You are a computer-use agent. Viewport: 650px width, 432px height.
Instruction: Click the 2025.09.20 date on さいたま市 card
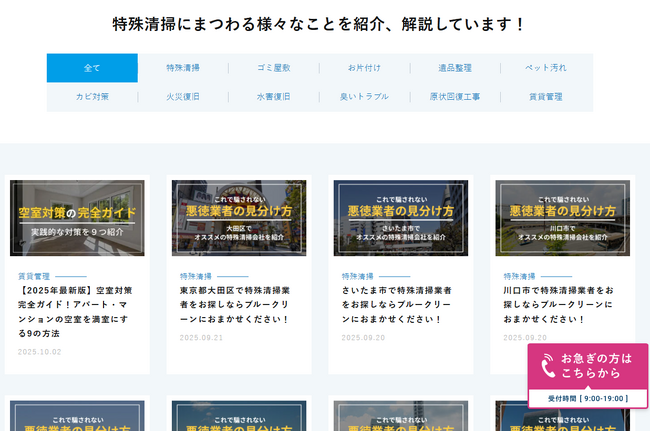pyautogui.click(x=363, y=338)
